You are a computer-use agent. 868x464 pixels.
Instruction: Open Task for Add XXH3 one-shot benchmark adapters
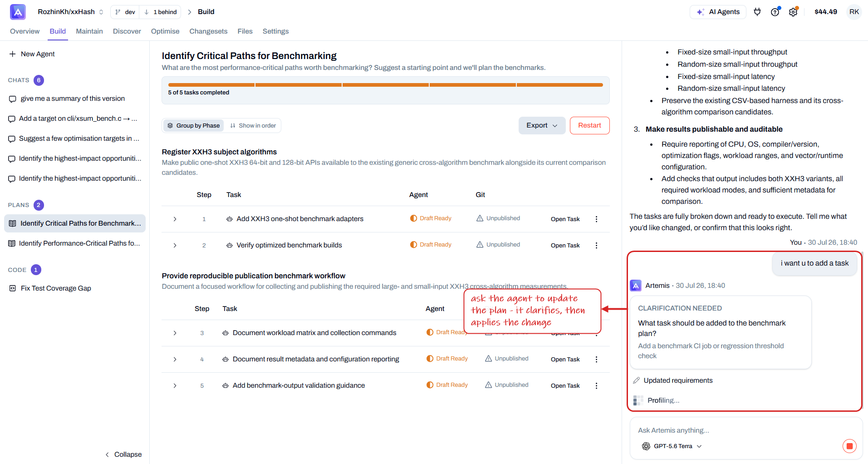click(565, 219)
